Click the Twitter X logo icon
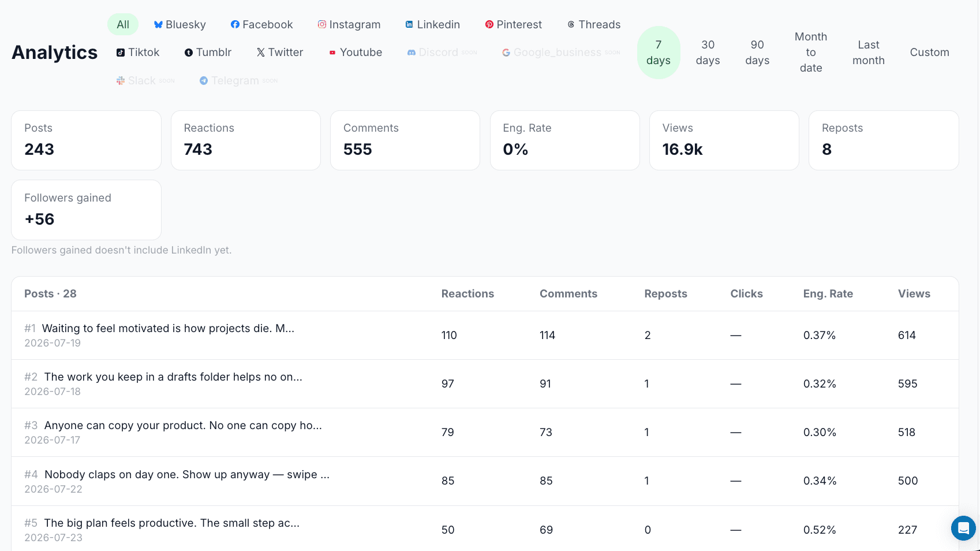Screen dimensions: 980x551 tap(261, 53)
